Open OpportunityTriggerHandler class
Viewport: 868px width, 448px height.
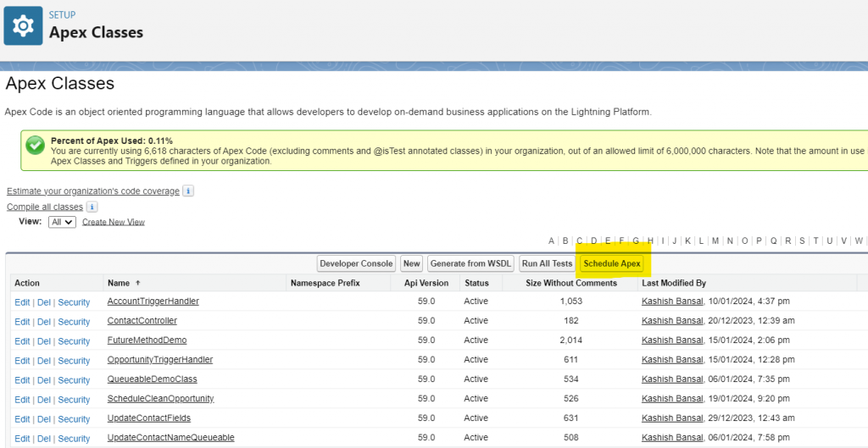(160, 359)
